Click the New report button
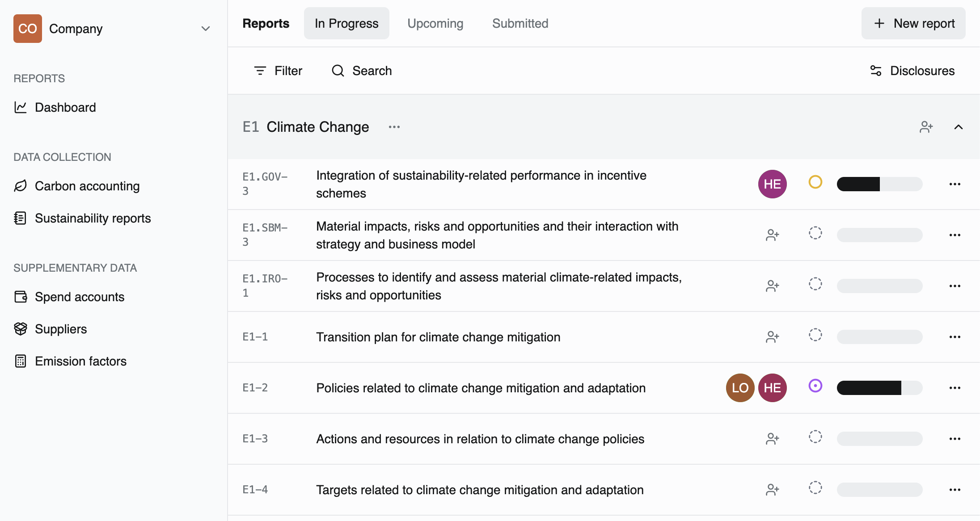This screenshot has width=980, height=521. 913,23
